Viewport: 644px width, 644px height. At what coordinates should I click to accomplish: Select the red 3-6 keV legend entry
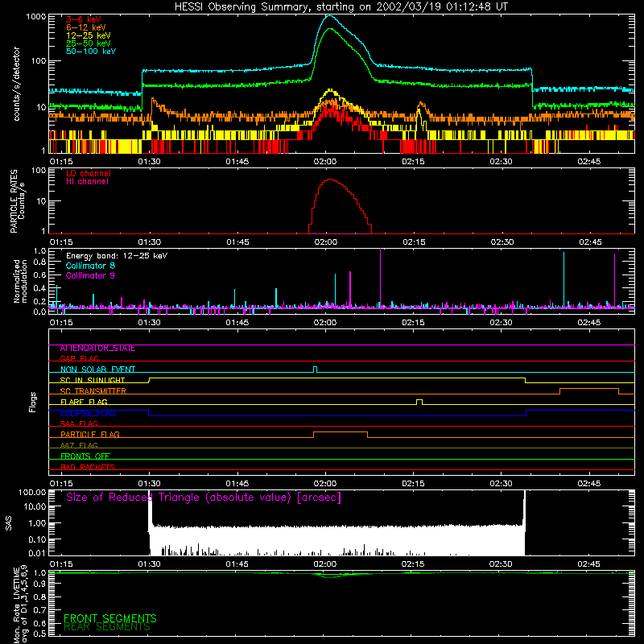(x=84, y=19)
